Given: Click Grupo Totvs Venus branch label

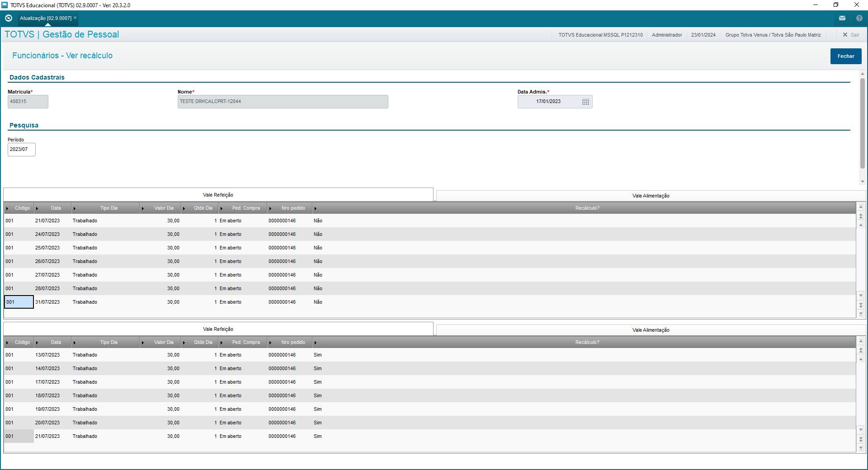Looking at the screenshot, I should (773, 35).
